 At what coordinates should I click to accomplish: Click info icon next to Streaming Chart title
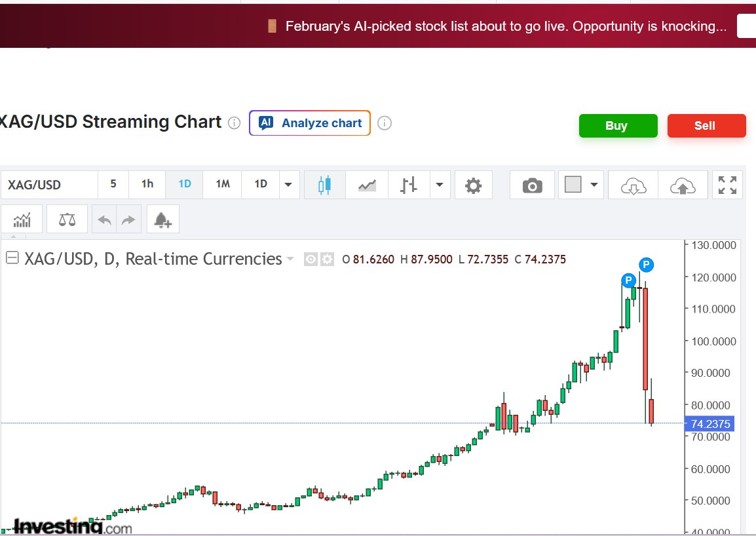click(234, 123)
